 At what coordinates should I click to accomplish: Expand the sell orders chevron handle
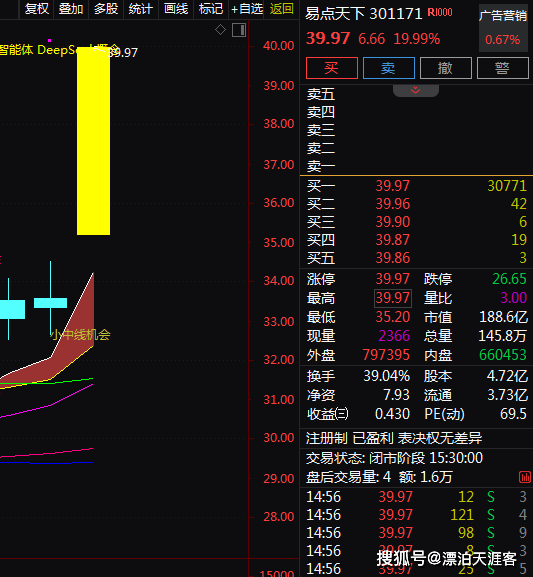[x=416, y=91]
